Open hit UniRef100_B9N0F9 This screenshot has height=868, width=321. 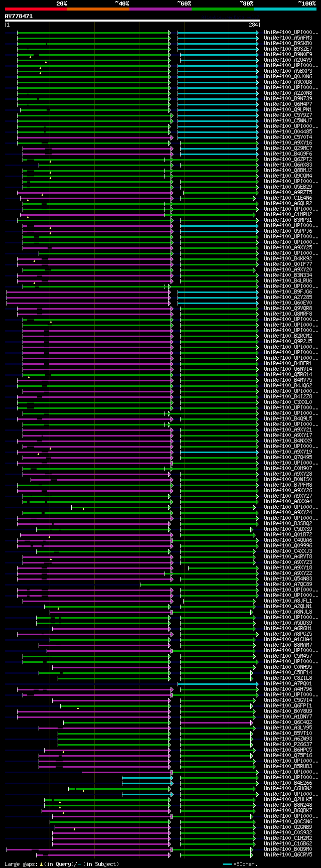coord(288,54)
